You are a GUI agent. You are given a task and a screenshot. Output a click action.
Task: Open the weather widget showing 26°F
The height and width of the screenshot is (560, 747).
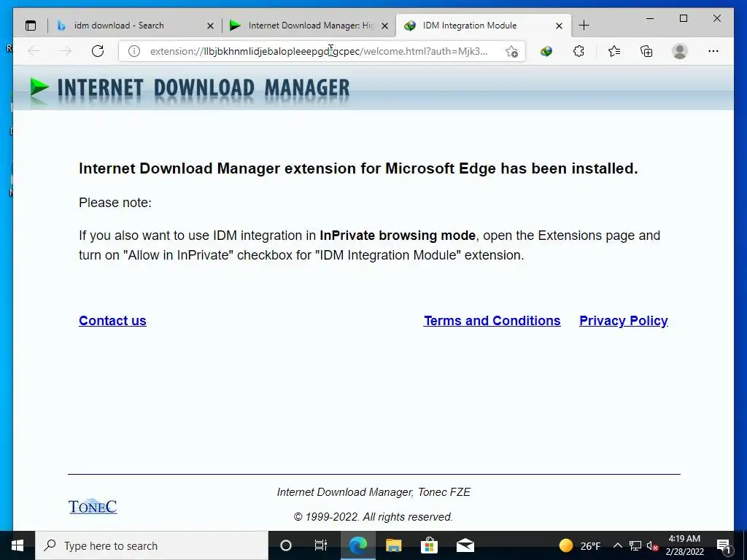[x=580, y=545]
